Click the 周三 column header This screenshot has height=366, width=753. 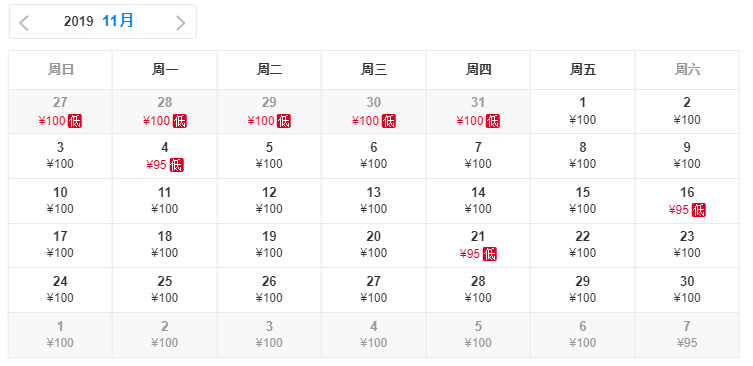tap(374, 70)
